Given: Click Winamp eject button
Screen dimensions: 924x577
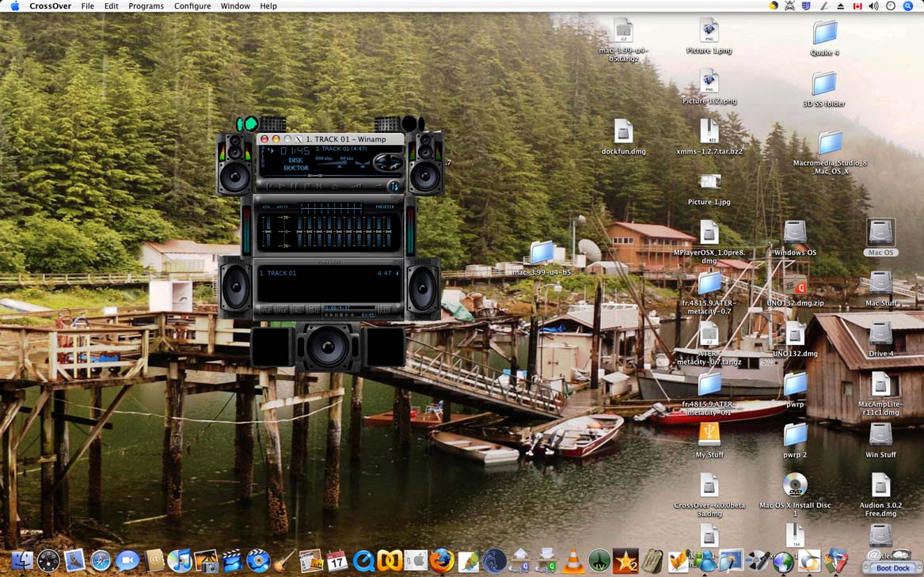Looking at the screenshot, I should pyautogui.click(x=335, y=186).
